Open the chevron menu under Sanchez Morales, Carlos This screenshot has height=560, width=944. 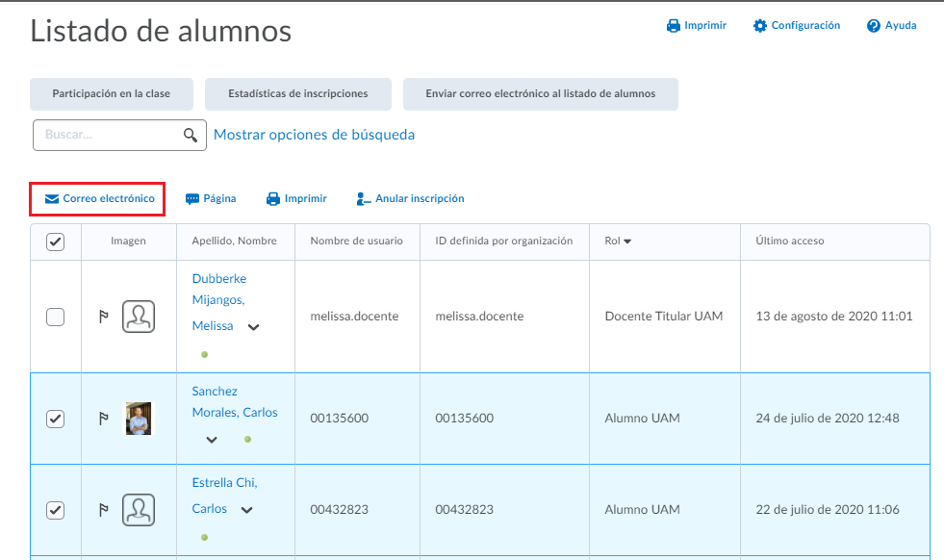pyautogui.click(x=212, y=440)
